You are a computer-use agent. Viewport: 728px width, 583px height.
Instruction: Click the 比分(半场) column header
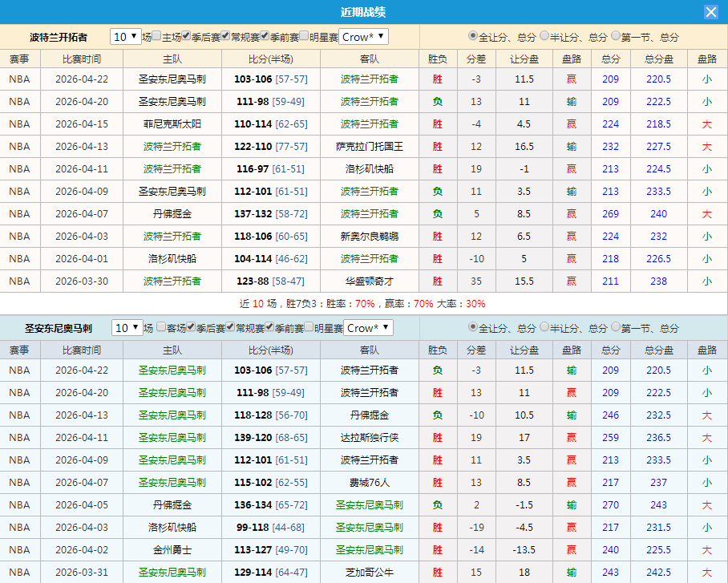(x=272, y=59)
